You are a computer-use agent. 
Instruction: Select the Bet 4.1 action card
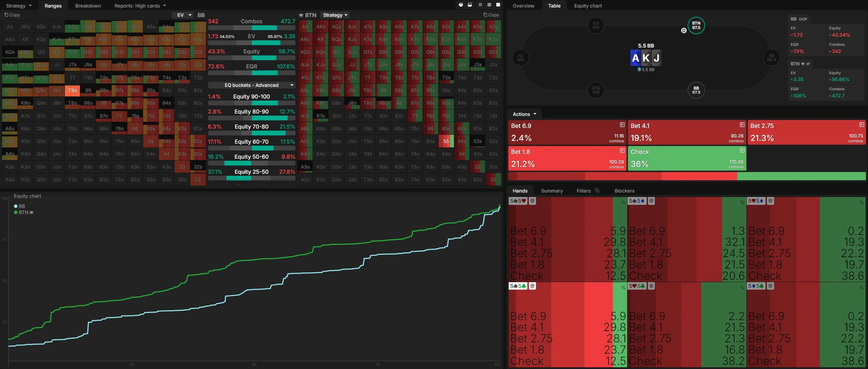click(687, 132)
